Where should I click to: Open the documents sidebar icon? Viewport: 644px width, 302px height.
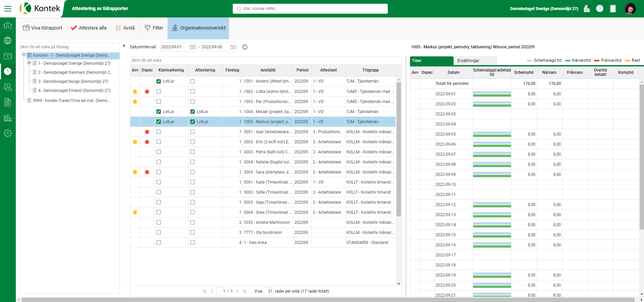(x=8, y=102)
